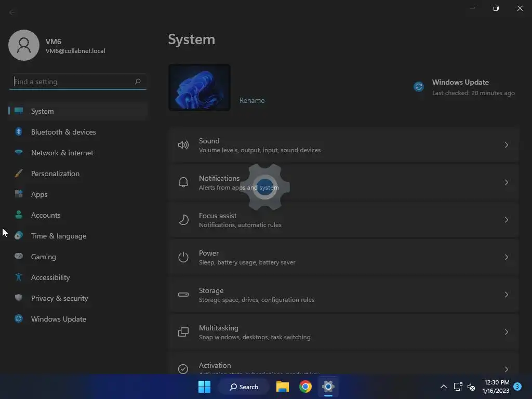
Task: Click the Gaming controller icon
Action: [19, 256]
